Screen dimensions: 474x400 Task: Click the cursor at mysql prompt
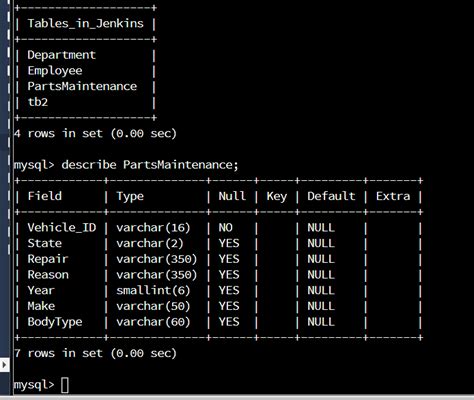(x=65, y=385)
